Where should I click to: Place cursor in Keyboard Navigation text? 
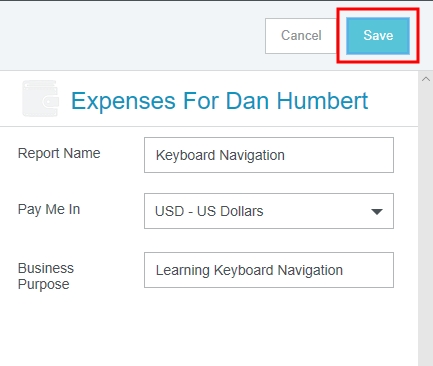point(220,155)
